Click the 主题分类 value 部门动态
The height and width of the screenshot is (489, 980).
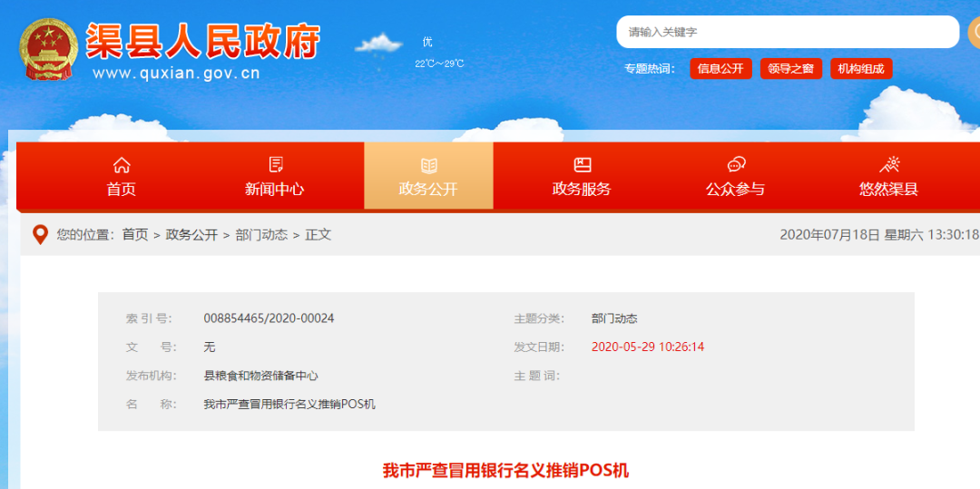[x=614, y=318]
